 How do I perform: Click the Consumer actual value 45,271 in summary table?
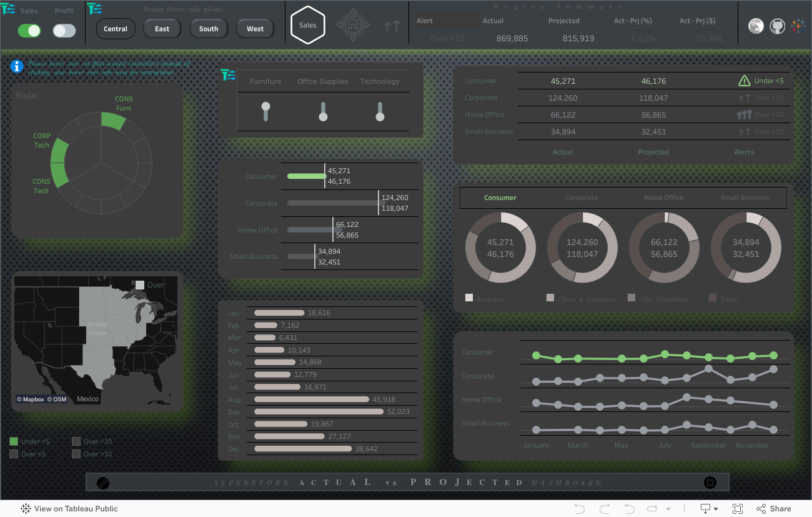[x=563, y=81]
